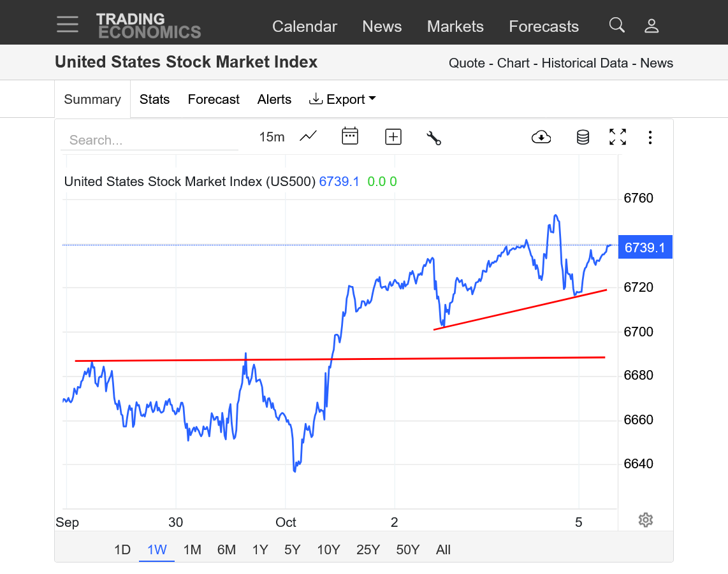Open chart settings gear icon

click(x=645, y=520)
